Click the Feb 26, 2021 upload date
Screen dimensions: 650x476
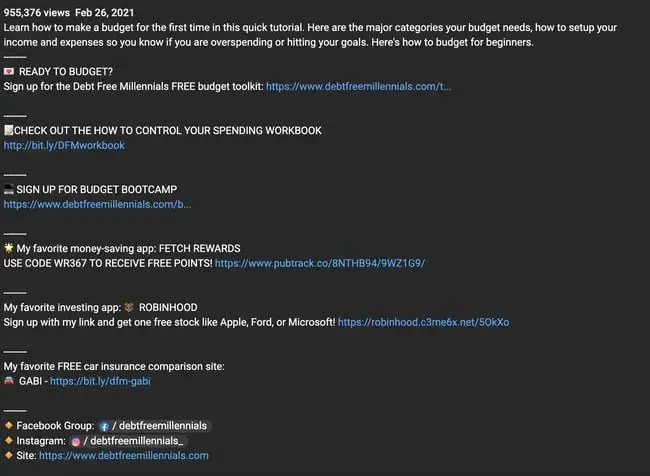[x=106, y=13]
